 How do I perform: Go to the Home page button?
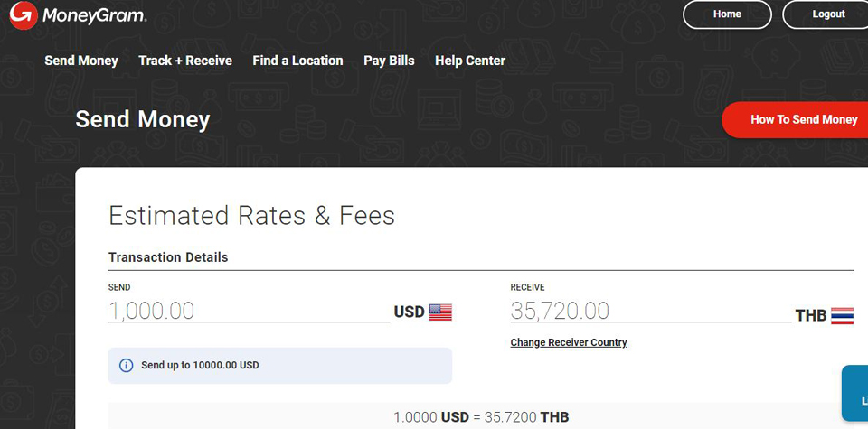727,14
